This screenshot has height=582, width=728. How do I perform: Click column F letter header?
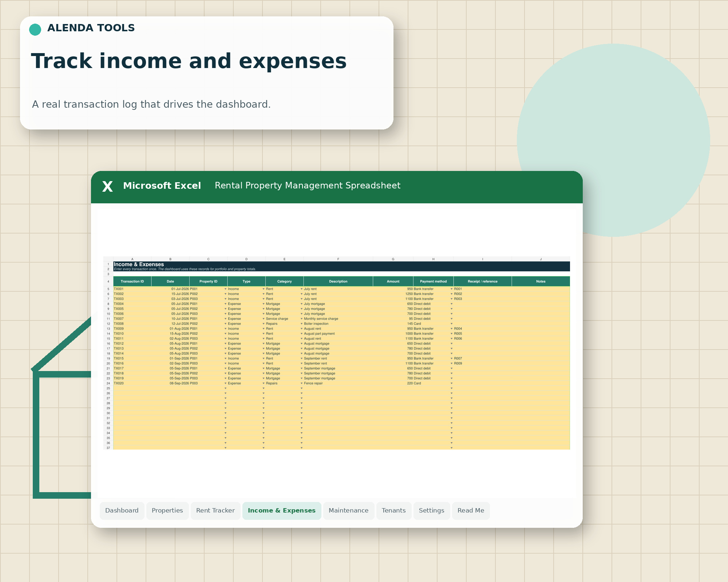[x=338, y=259]
